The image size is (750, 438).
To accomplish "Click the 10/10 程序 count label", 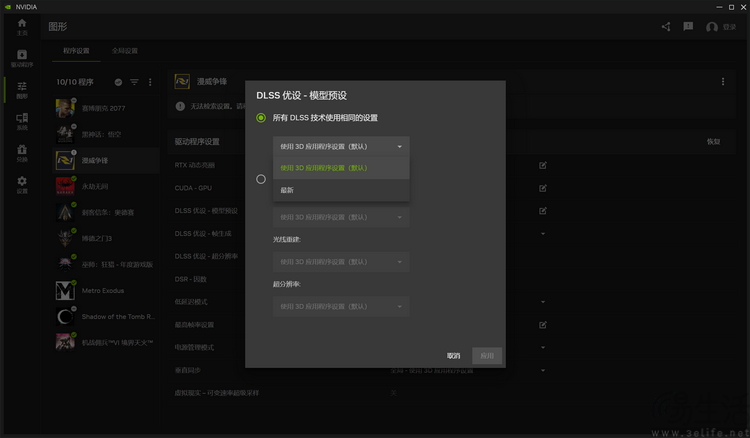I will [x=75, y=82].
